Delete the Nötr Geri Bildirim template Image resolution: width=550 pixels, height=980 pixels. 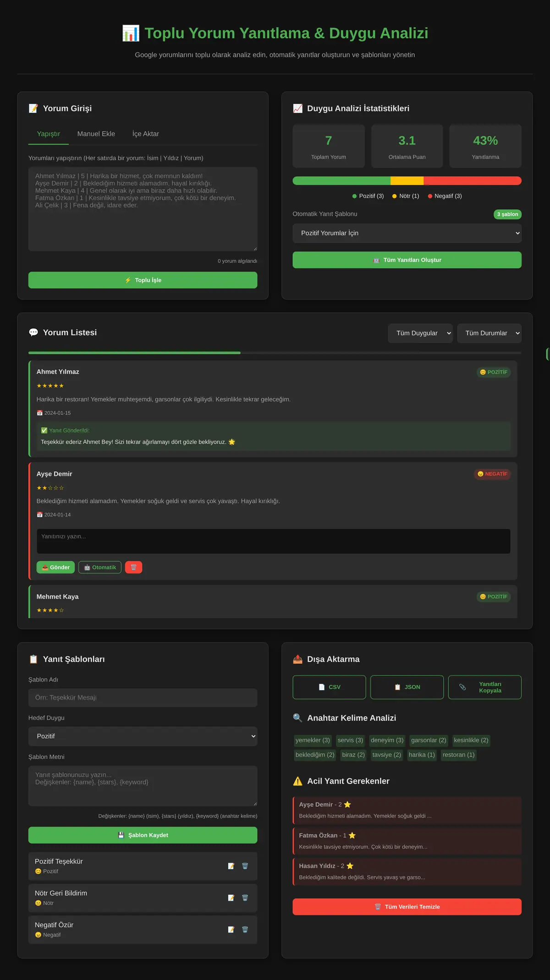[x=245, y=898]
